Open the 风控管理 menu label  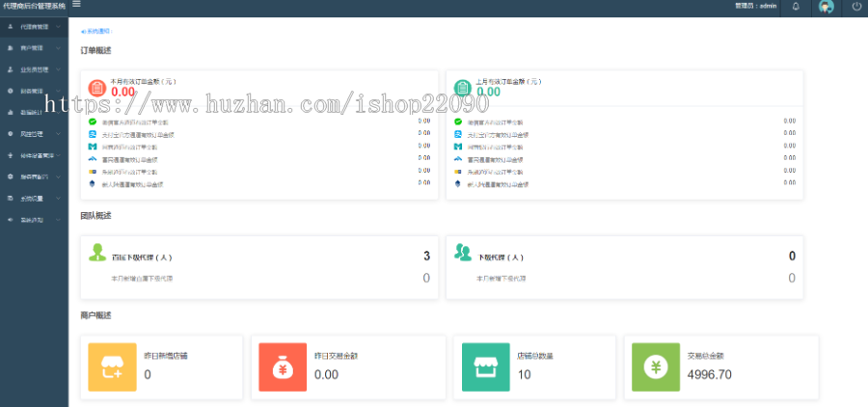(x=32, y=134)
